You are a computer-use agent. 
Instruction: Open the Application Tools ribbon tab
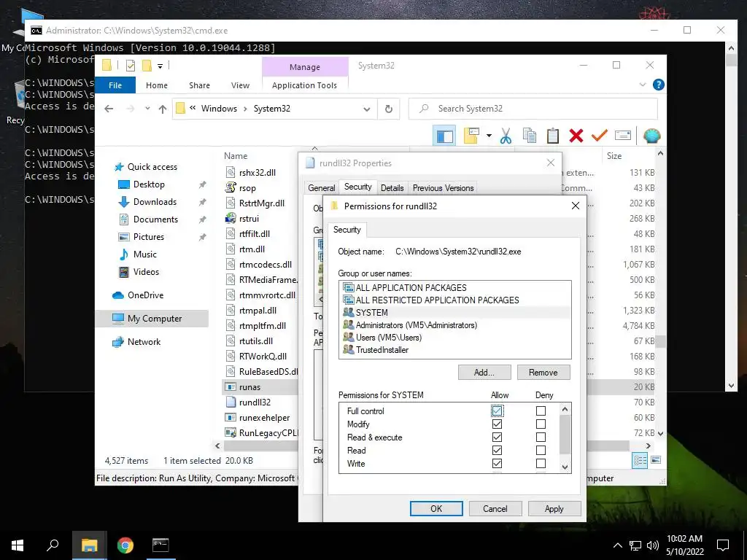pyautogui.click(x=304, y=85)
